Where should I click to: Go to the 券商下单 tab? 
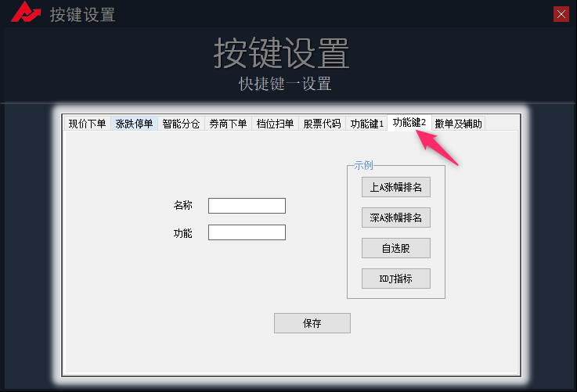pos(228,124)
